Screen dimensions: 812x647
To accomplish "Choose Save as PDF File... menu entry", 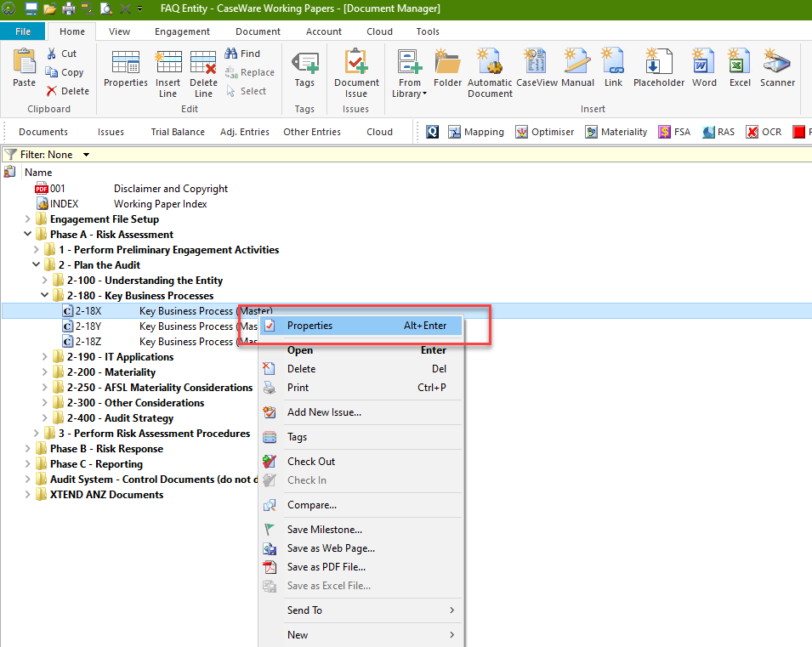I will [x=361, y=567].
